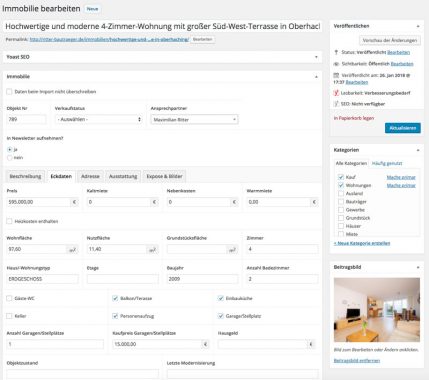Click Bearbeiten link next to Sichtbarkeit
Viewport: 429px width, 380px height.
click(402, 64)
